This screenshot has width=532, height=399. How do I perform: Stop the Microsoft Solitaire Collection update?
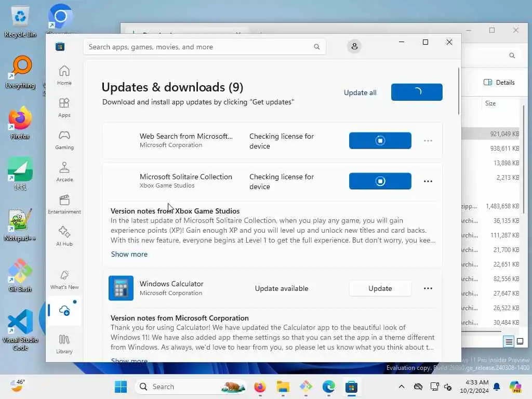coord(380,181)
